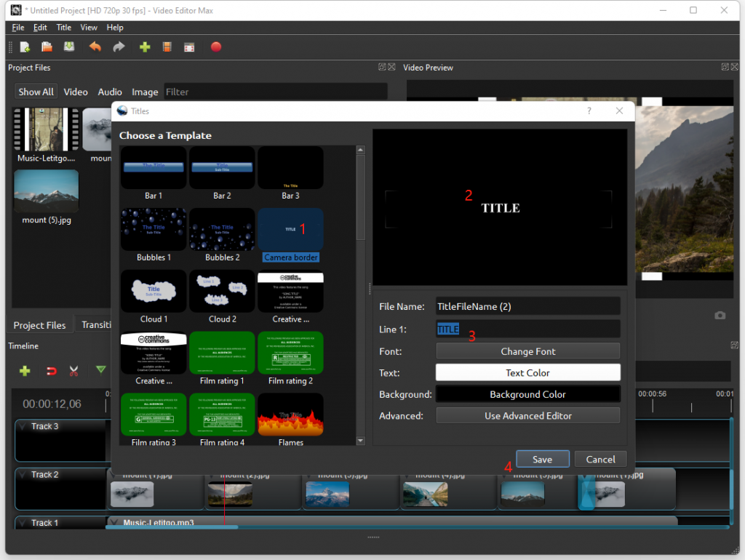Image resolution: width=745 pixels, height=560 pixels.
Task: Click the red Export Video circle
Action: (215, 47)
